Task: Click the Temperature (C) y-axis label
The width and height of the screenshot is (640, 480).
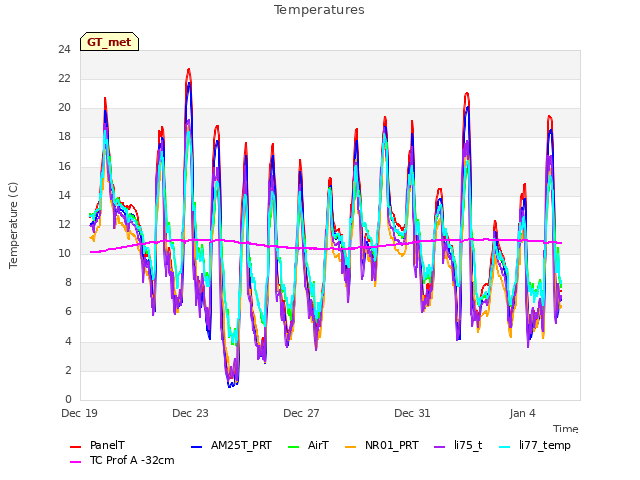Action: tap(13, 225)
